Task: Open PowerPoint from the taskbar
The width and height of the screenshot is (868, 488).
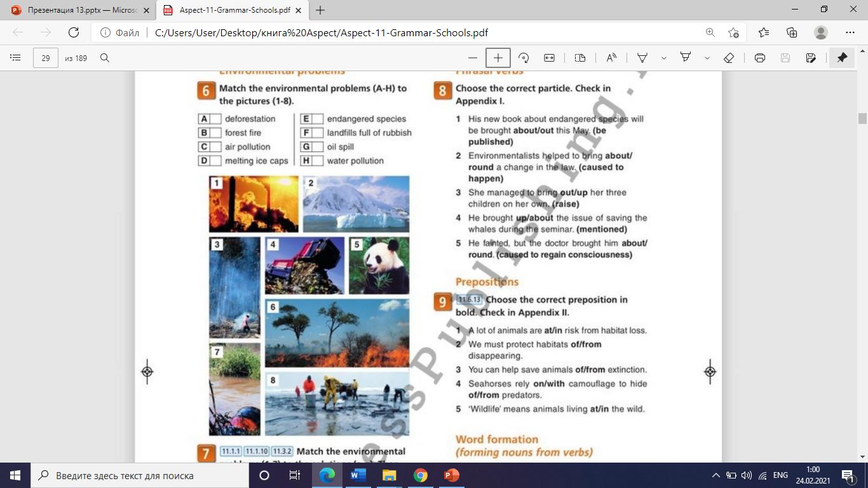Action: tap(452, 475)
